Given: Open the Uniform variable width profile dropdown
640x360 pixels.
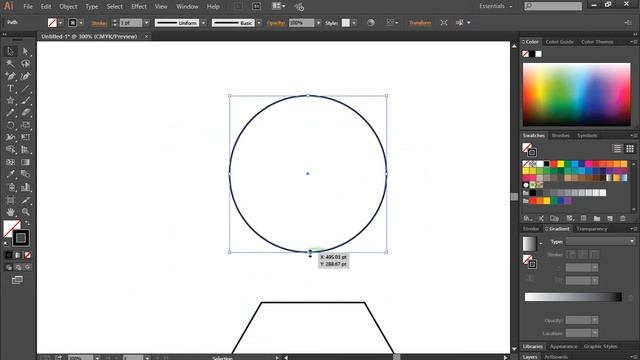Looking at the screenshot, I should (x=203, y=23).
